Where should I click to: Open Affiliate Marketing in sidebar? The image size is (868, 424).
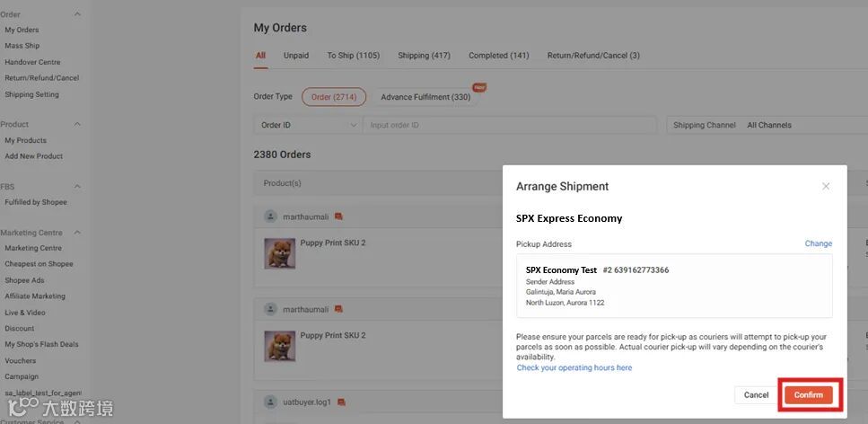tap(35, 296)
